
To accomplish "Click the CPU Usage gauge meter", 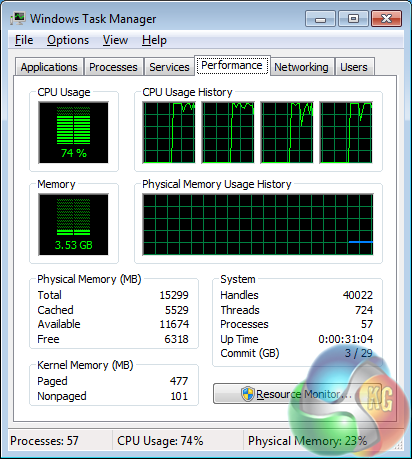I will pos(73,132).
